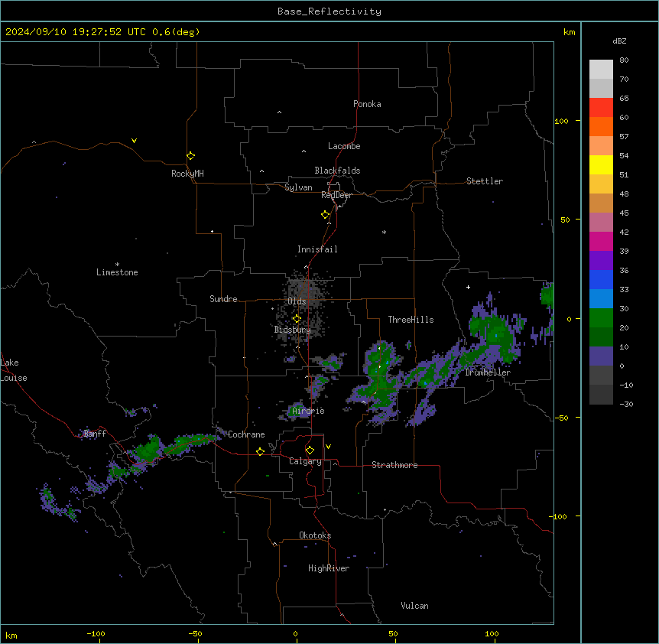
Task: Select the Olds city label
Action: (297, 301)
